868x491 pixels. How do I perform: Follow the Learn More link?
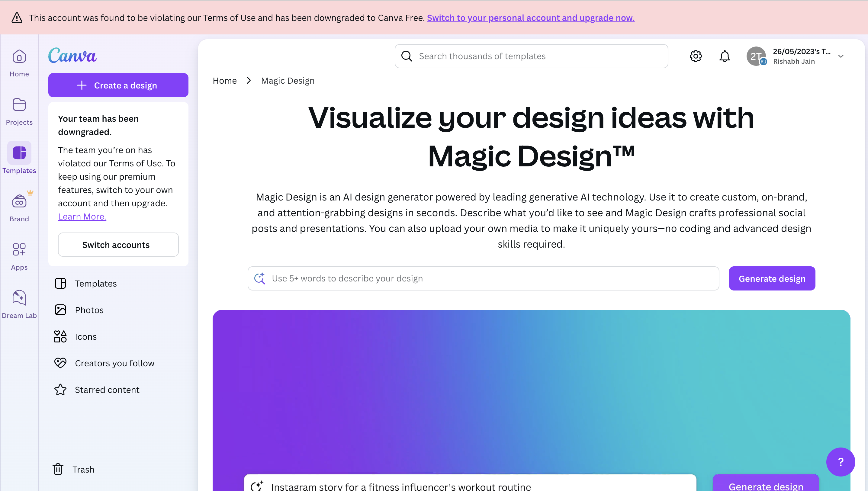coord(82,217)
